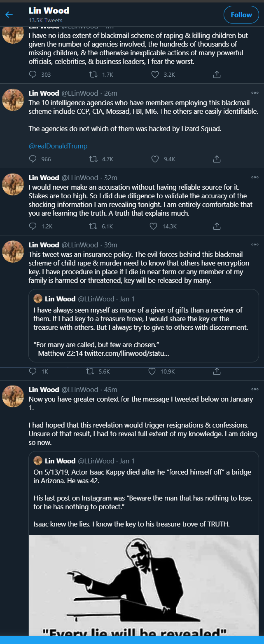Click the @LLinWood handle on the 45m tweet

pyautogui.click(x=80, y=390)
